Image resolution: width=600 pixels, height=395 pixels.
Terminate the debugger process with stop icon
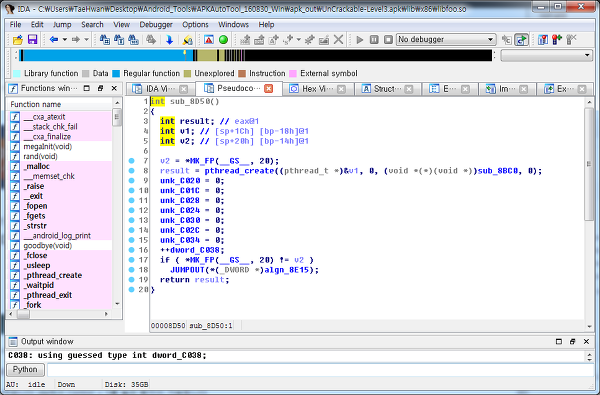coord(388,39)
